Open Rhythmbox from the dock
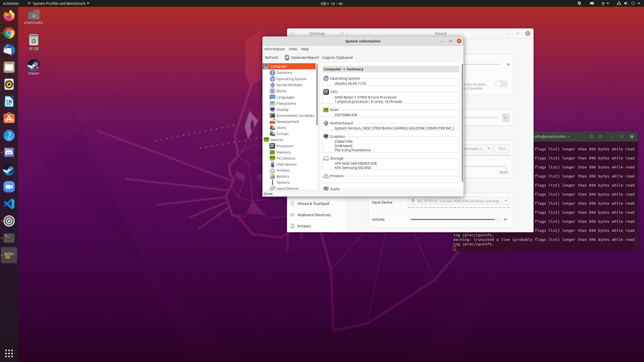Screen dimensions: 644x362 click(9, 84)
